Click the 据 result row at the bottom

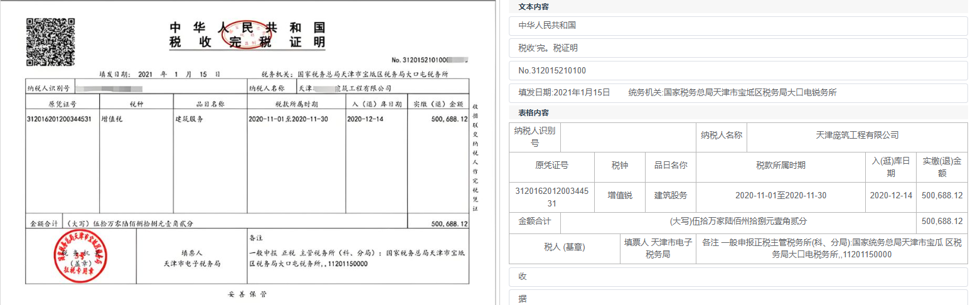coord(738,299)
